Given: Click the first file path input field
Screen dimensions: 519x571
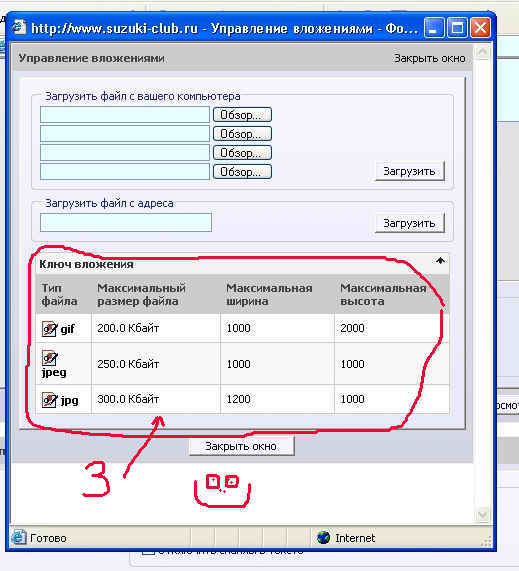Looking at the screenshot, I should (125, 115).
